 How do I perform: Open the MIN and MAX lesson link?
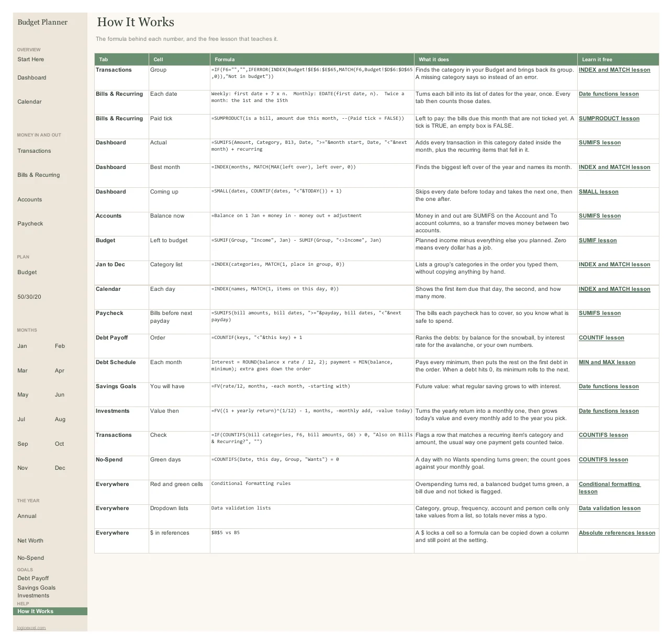pos(607,363)
